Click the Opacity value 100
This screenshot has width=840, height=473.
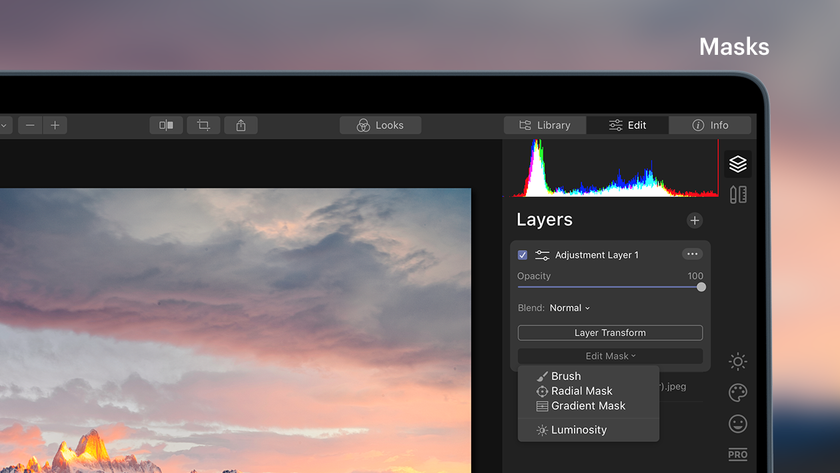695,276
